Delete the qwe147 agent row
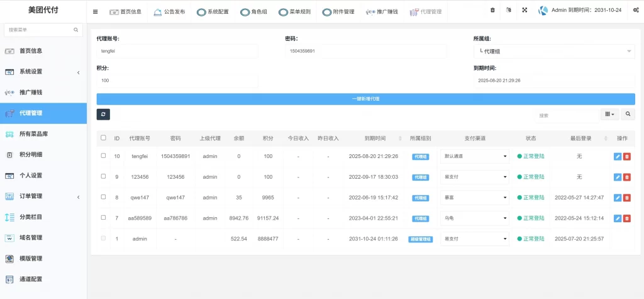The width and height of the screenshot is (644, 299). coord(627,198)
